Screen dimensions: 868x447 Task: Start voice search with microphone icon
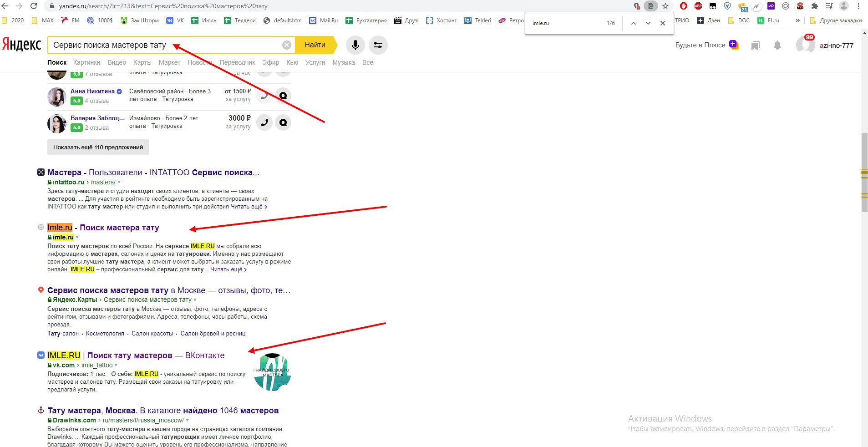point(355,45)
